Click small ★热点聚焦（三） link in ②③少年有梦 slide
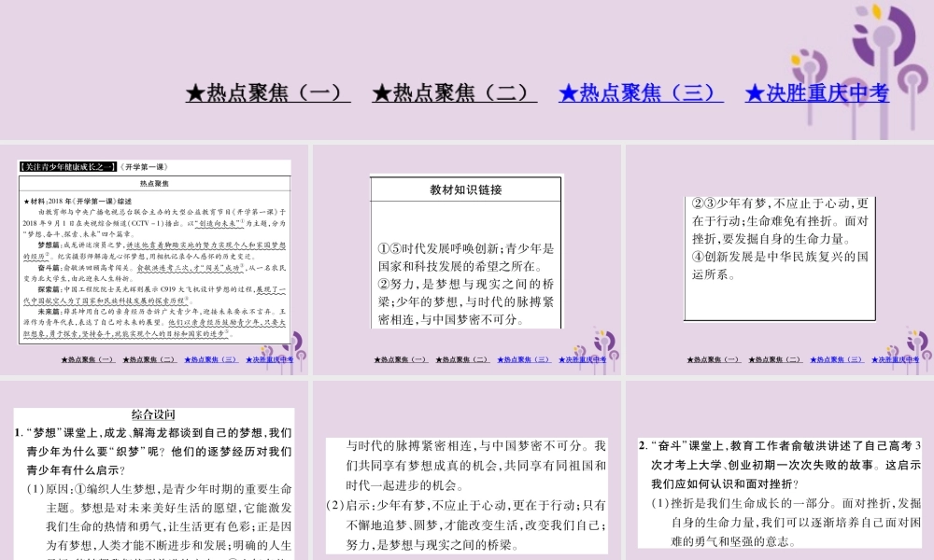Viewport: 934px width, 560px height. 837,359
